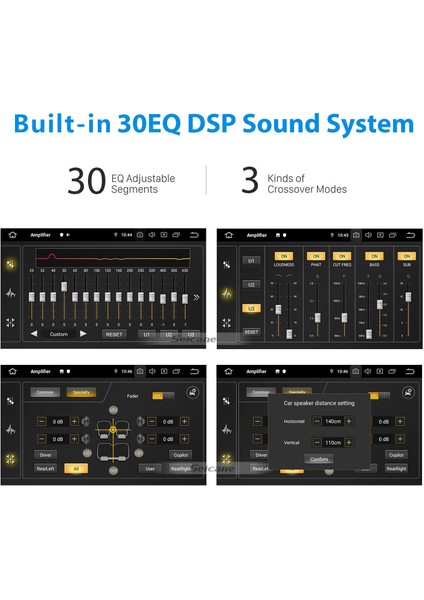Decrease rear-right speaker gain in the Fader screen
This screenshot has height=600, width=424.
(x=152, y=439)
